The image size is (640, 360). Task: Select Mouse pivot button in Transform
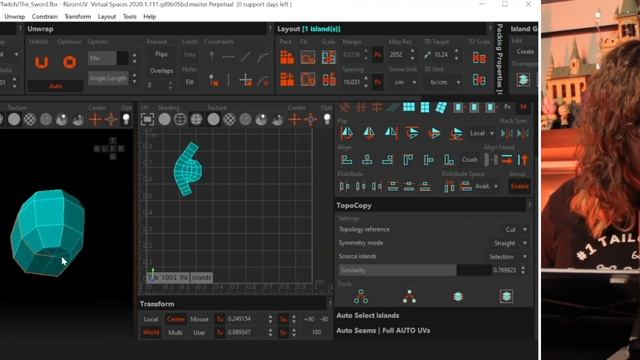(x=199, y=319)
